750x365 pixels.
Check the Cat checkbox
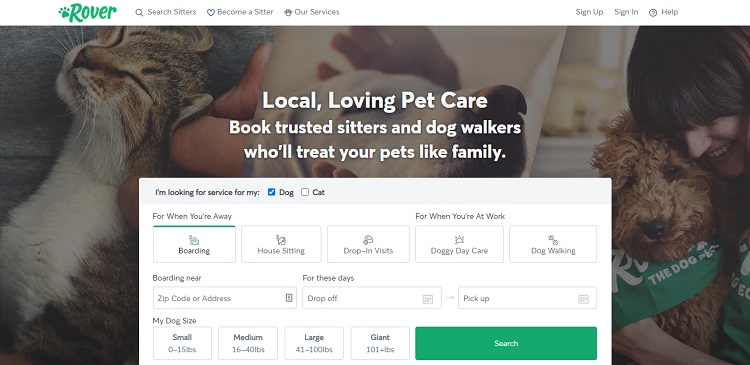tap(305, 192)
